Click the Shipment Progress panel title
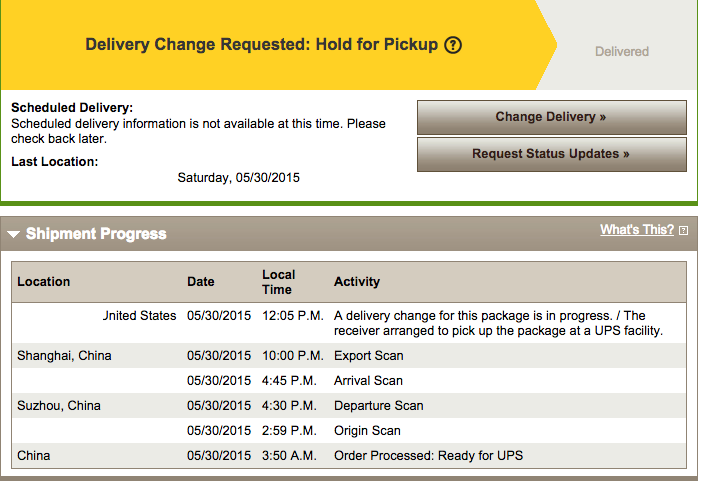The width and height of the screenshot is (702, 481). 96,234
